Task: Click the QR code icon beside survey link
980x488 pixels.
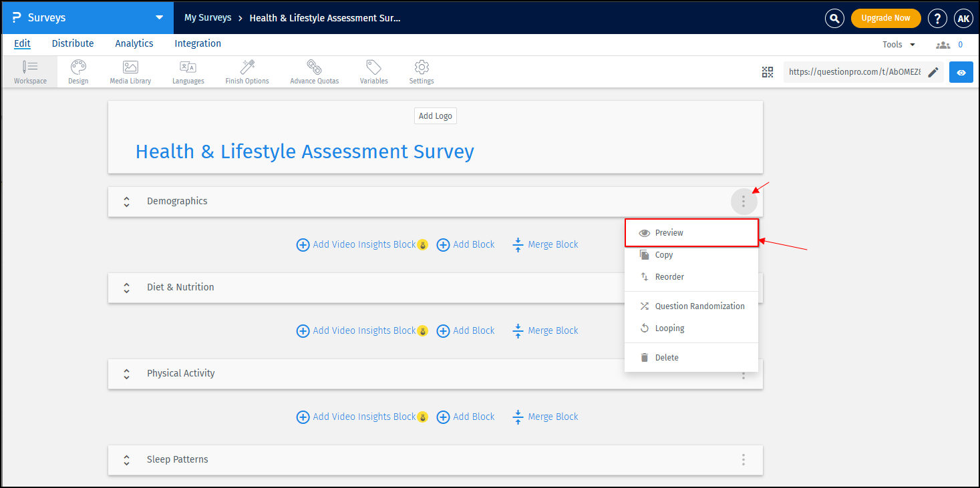Action: click(x=767, y=71)
